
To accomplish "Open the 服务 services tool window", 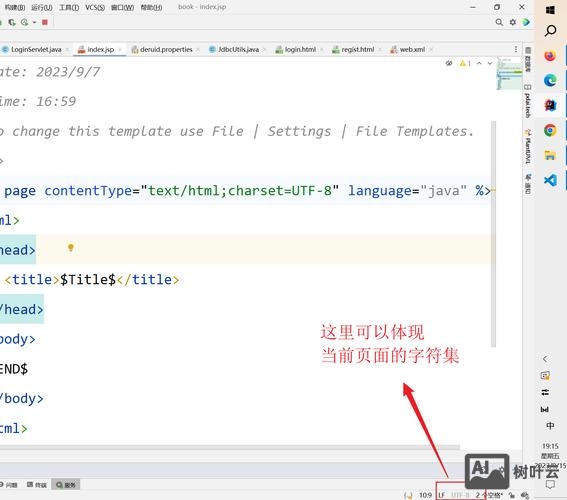I will [x=66, y=484].
